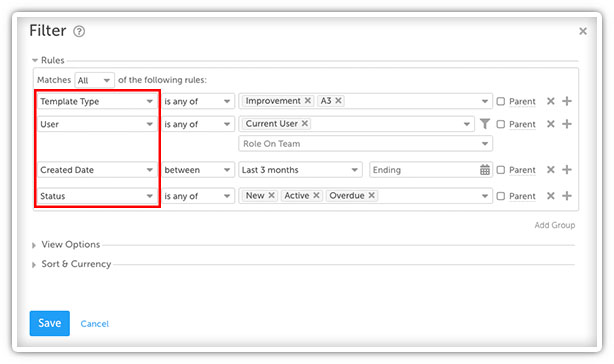Remove the A3 tag

(x=338, y=101)
